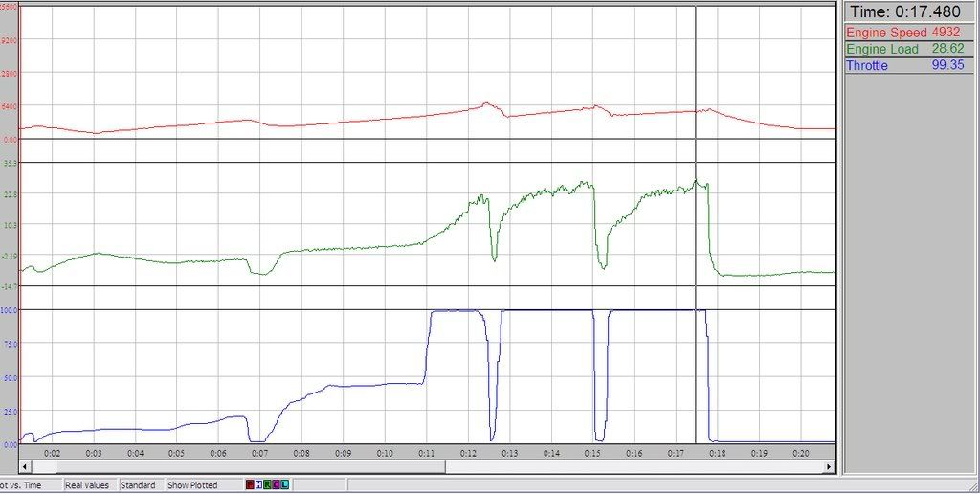Screen dimensions: 980x494
Task: Click the 0:15 time axis label
Action: click(x=593, y=453)
